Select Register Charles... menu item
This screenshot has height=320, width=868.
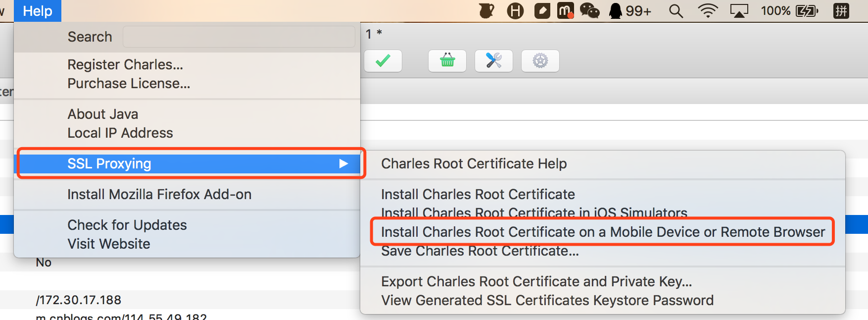[x=187, y=64]
